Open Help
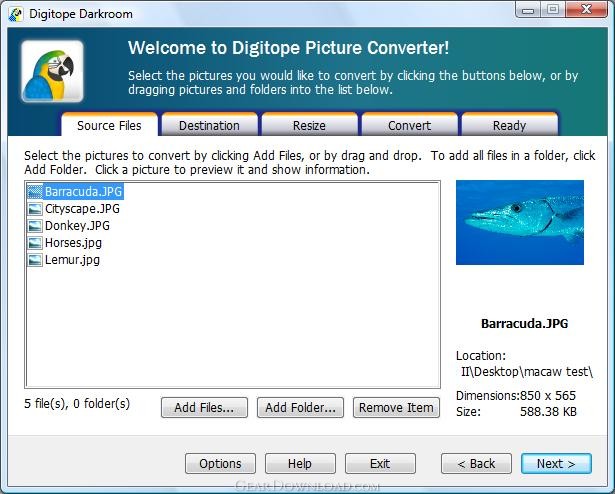 pos(300,464)
